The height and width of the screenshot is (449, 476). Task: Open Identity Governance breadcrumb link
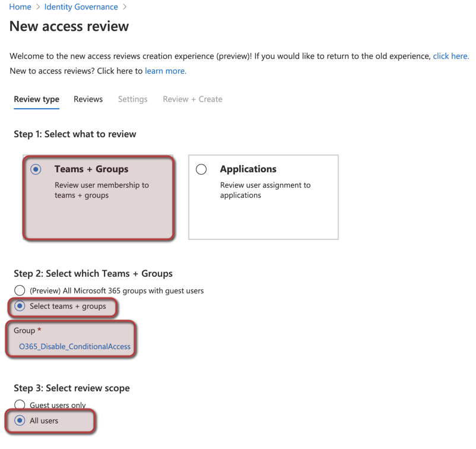coord(80,7)
